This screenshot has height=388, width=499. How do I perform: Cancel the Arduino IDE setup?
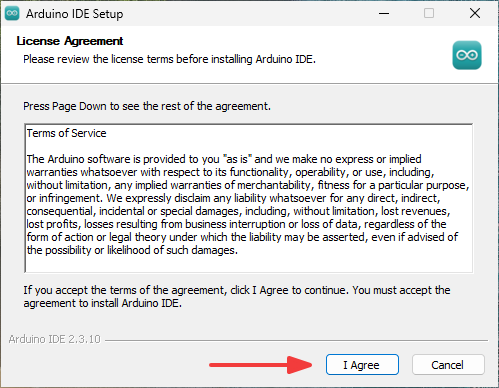click(448, 365)
